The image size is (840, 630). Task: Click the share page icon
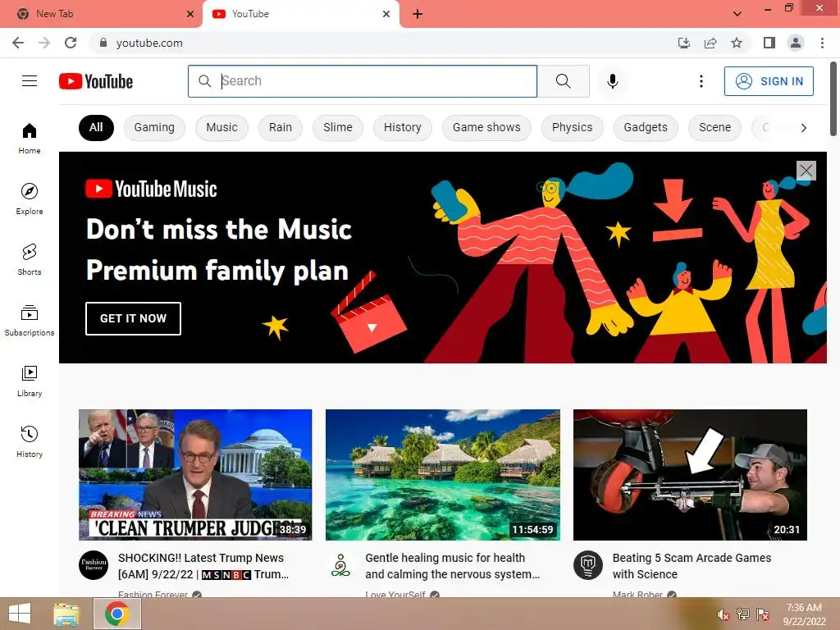pos(710,43)
